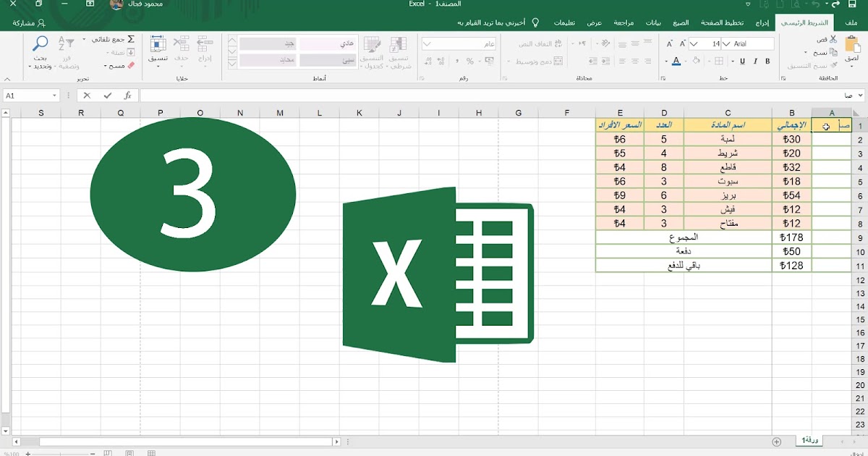Toggle center horizontal alignment
868x456 pixels.
pyautogui.click(x=634, y=61)
